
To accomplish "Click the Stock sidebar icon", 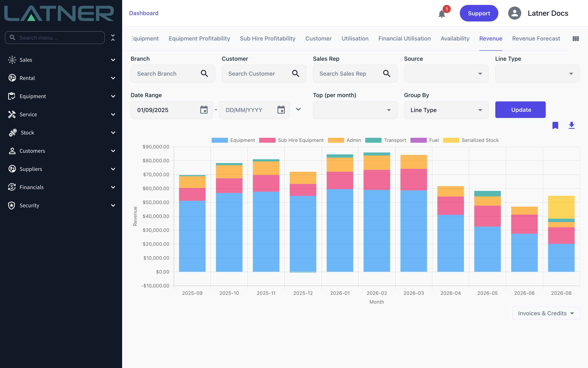I will tap(13, 133).
